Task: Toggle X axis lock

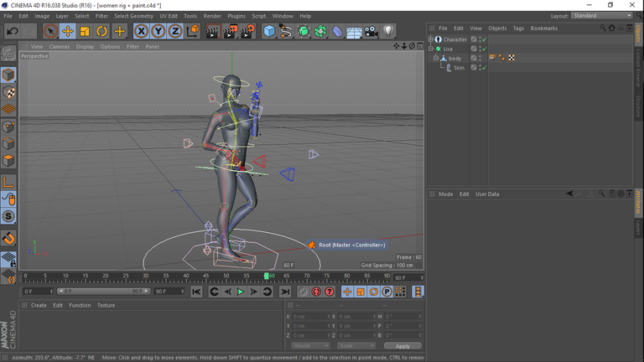Action: click(141, 31)
